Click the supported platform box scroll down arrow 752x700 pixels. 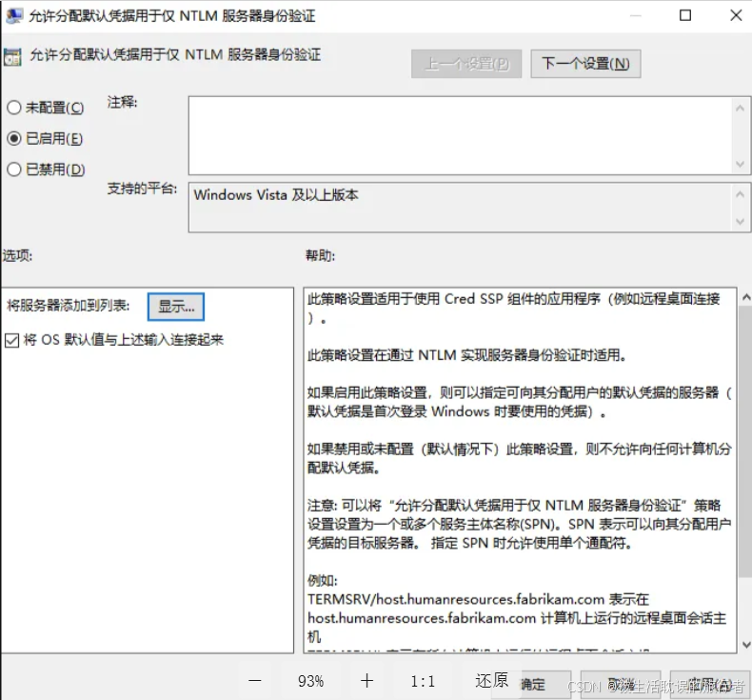(740, 222)
